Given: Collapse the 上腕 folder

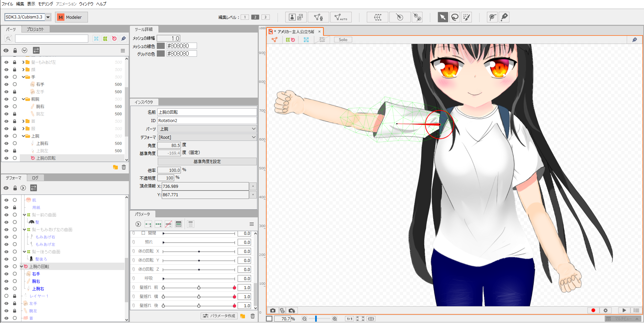Looking at the screenshot, I should [23, 136].
